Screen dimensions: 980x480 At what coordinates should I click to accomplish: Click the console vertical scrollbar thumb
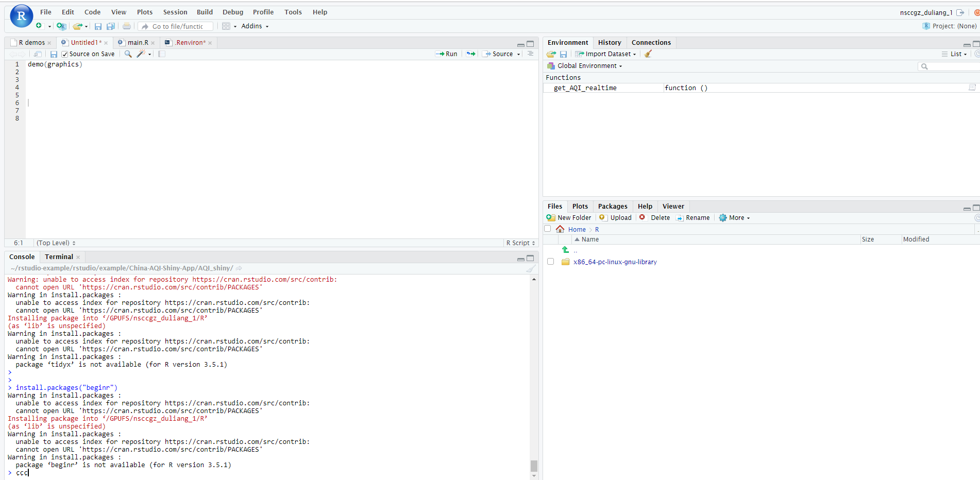coord(534,466)
